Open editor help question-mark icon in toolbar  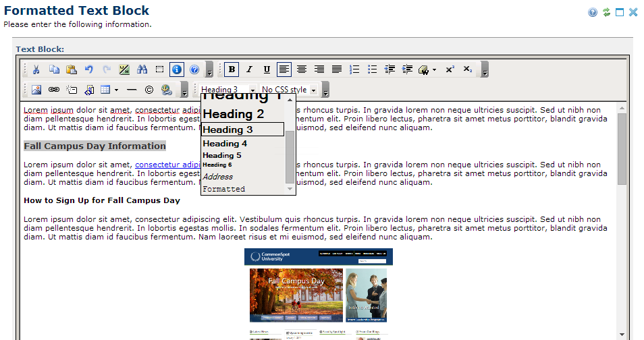coord(194,69)
